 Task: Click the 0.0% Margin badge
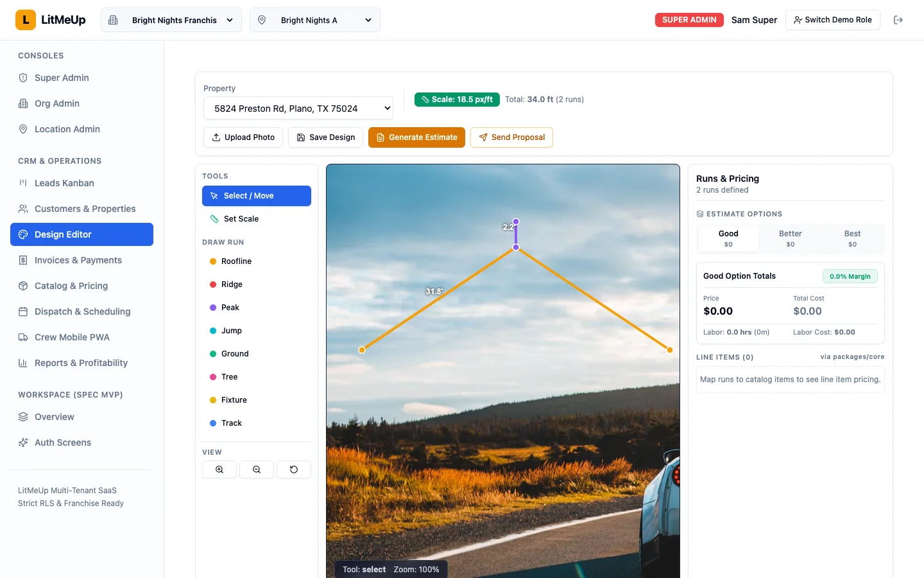tap(850, 276)
